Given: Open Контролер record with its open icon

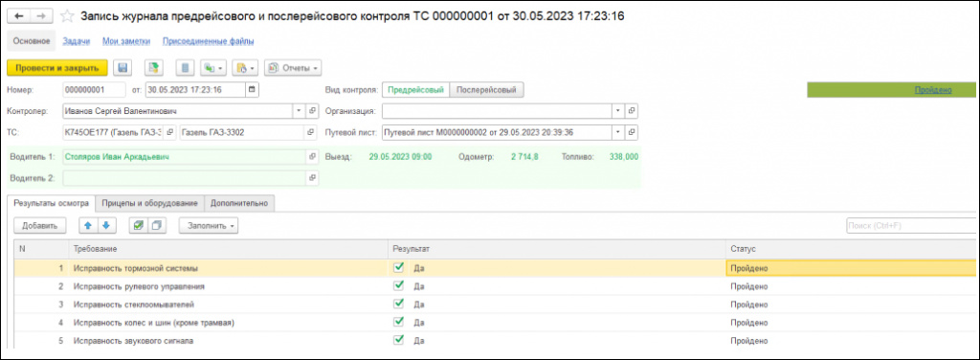Looking at the screenshot, I should pos(313,111).
